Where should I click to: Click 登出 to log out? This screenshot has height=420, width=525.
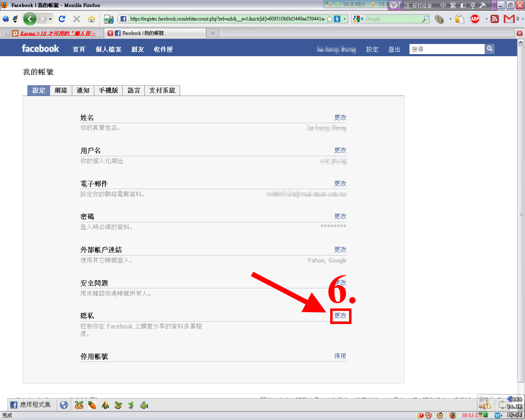tap(394, 49)
